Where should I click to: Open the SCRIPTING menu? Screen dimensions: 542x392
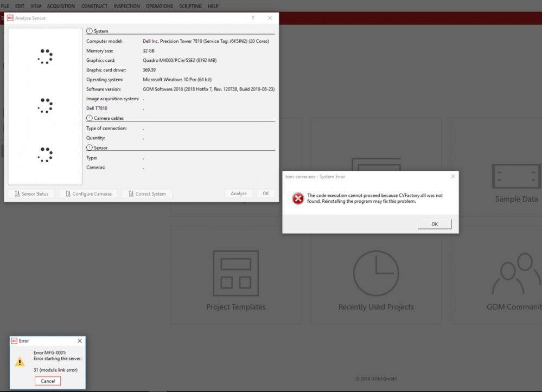pos(190,6)
